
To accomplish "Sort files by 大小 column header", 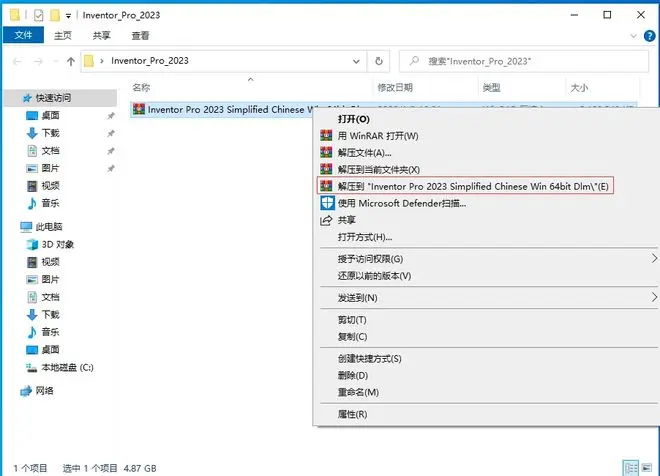I will tap(579, 88).
